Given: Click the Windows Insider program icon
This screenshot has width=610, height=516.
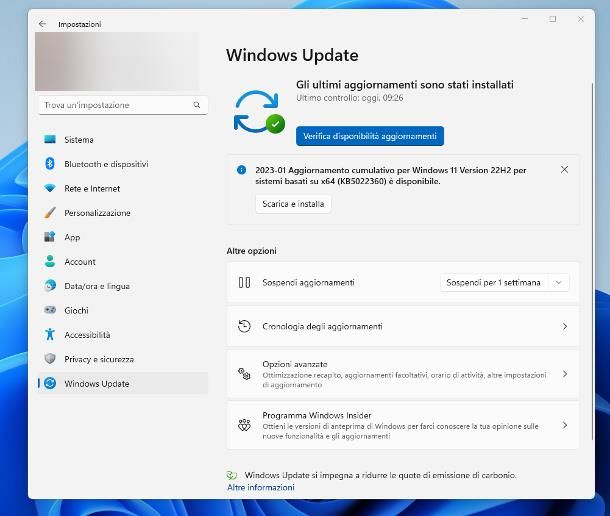Looking at the screenshot, I should coord(244,425).
